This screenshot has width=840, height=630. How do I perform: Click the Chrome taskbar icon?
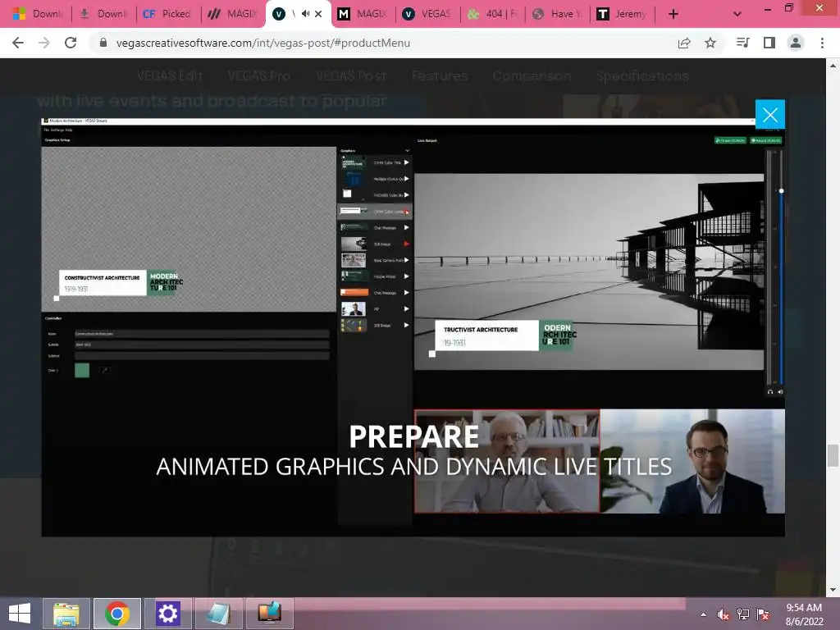click(x=117, y=614)
